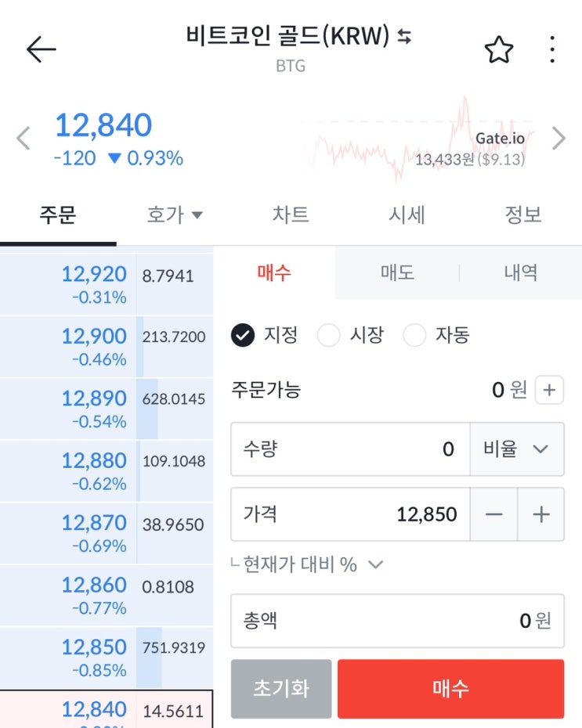Viewport: 582px width, 728px height.
Task: Tap the swap currency arrows beside the title
Action: (x=404, y=37)
